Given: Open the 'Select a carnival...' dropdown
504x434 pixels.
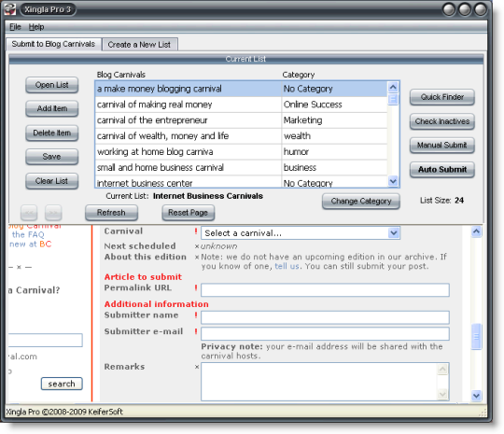Looking at the screenshot, I should (x=301, y=233).
